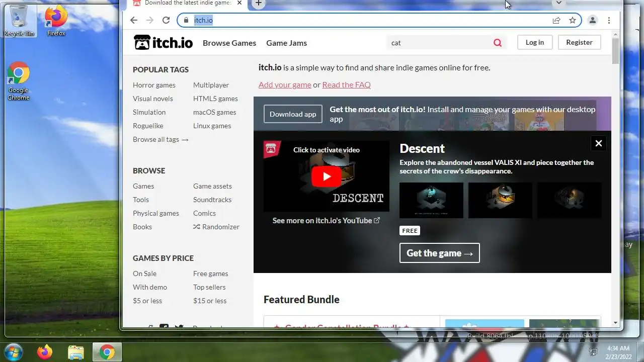644x362 pixels.
Task: Open Visual novels tag
Action: [x=153, y=99]
